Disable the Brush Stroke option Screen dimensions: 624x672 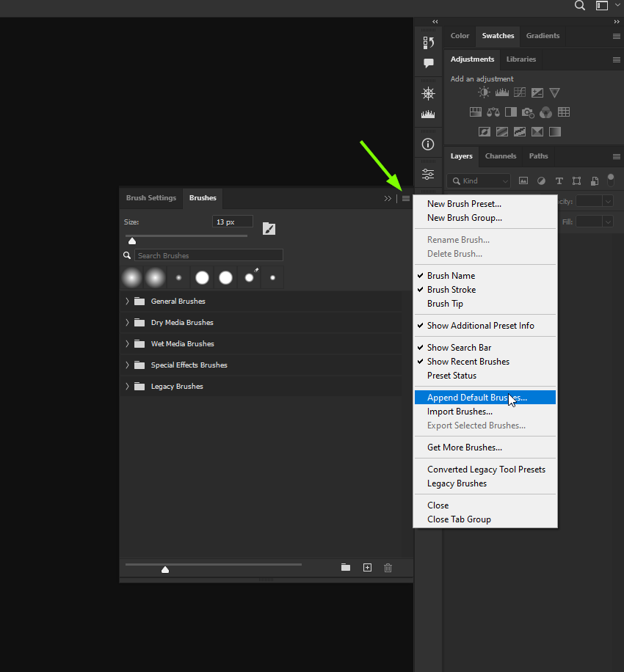tap(451, 289)
